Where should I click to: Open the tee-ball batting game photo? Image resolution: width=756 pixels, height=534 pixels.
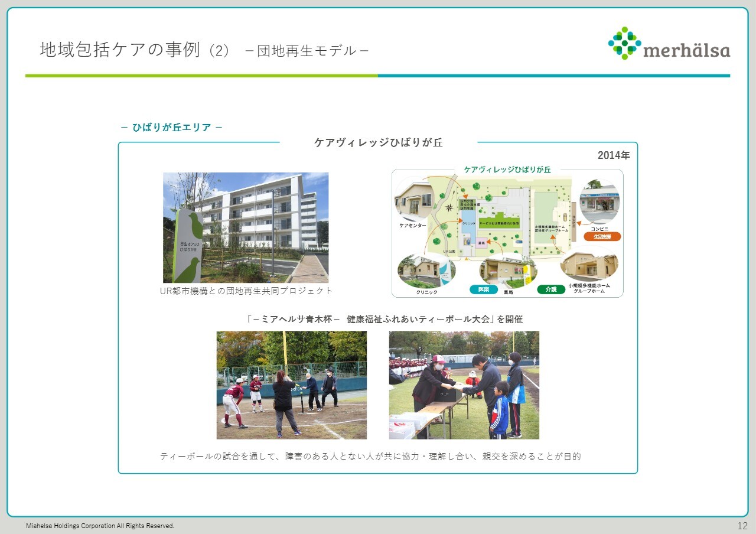pyautogui.click(x=292, y=385)
